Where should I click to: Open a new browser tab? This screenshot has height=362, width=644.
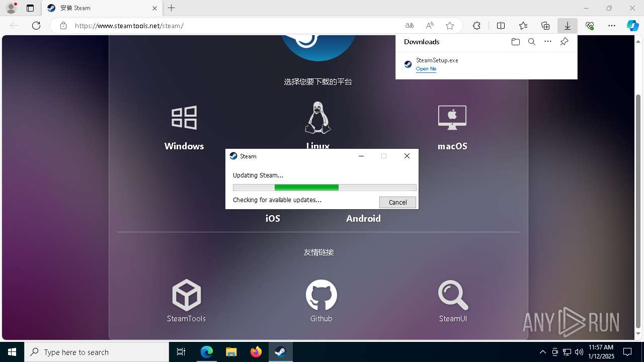tap(172, 8)
